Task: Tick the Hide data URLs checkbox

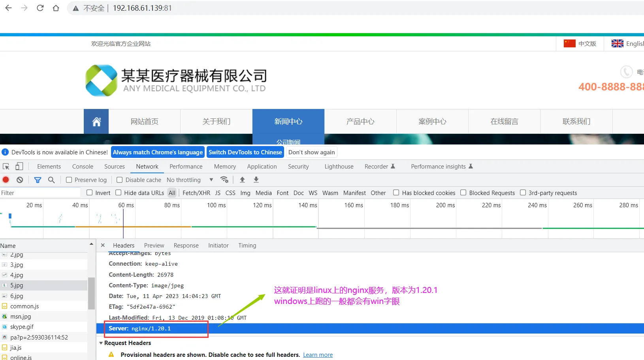Action: point(119,193)
